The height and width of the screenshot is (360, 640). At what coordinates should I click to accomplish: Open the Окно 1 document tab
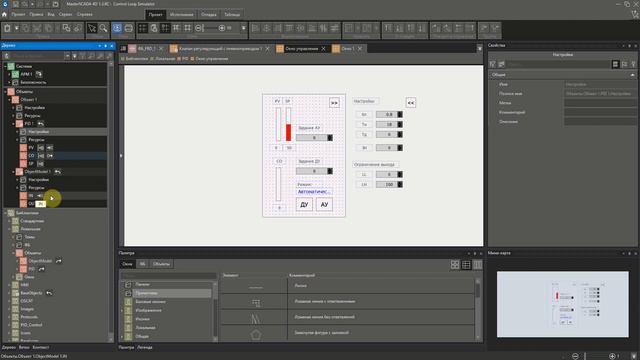(x=347, y=49)
